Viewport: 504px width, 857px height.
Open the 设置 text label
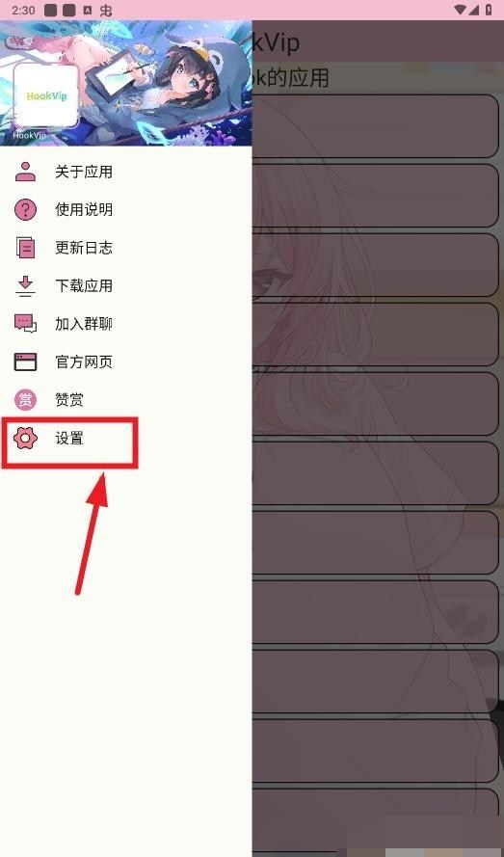(x=69, y=438)
